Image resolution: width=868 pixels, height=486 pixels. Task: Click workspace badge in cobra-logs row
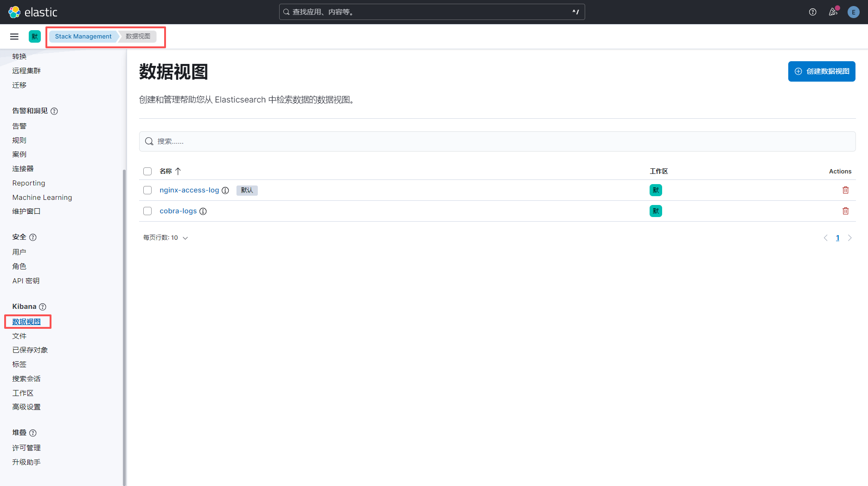pyautogui.click(x=656, y=211)
